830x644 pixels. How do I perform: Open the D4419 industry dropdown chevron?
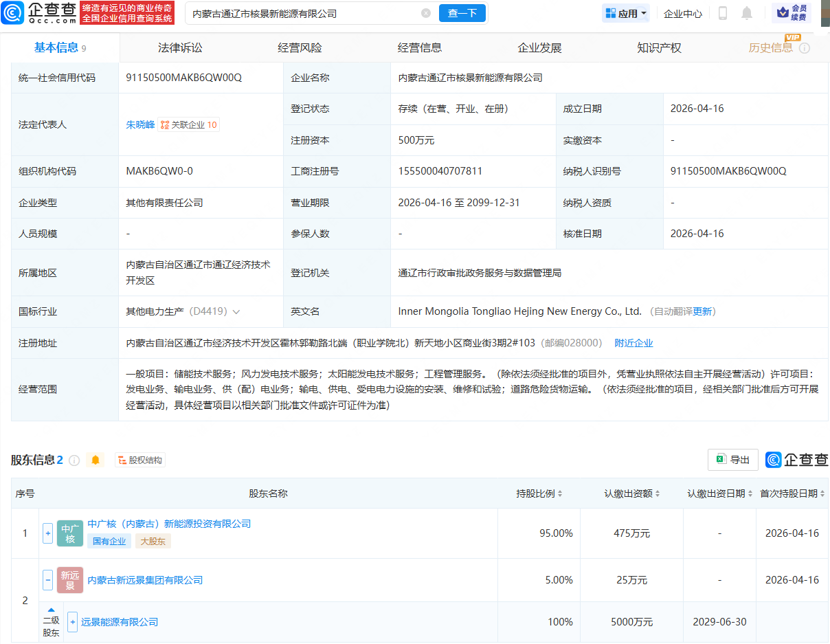(x=236, y=311)
